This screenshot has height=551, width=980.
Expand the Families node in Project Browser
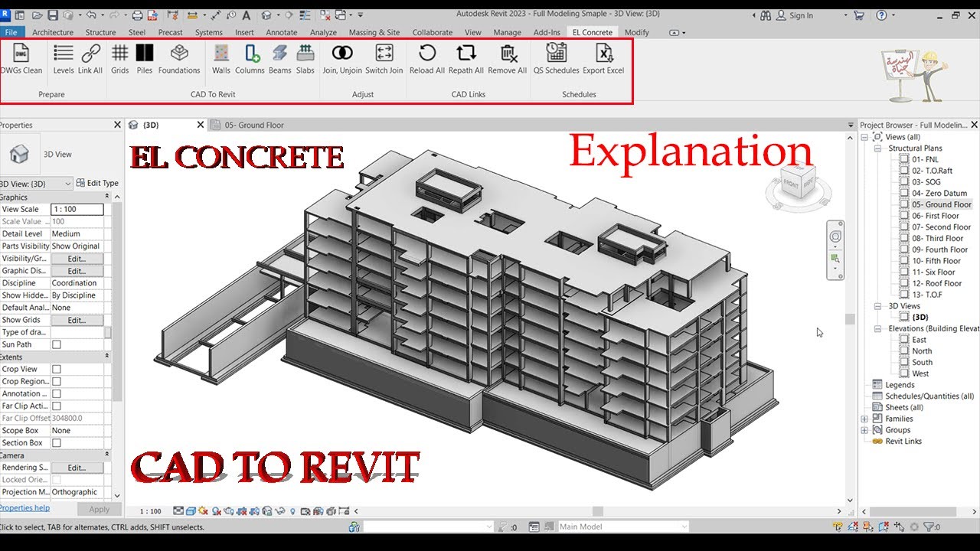tap(865, 419)
